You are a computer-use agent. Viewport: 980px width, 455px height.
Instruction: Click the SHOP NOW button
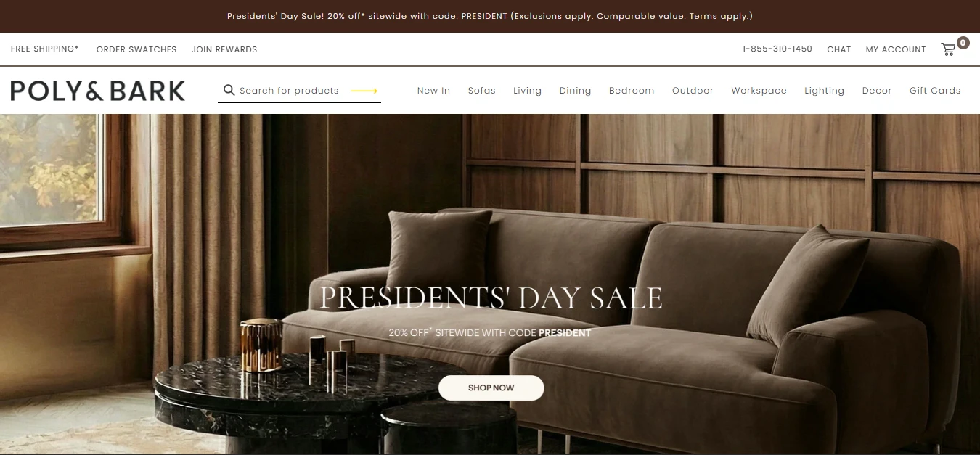click(491, 388)
